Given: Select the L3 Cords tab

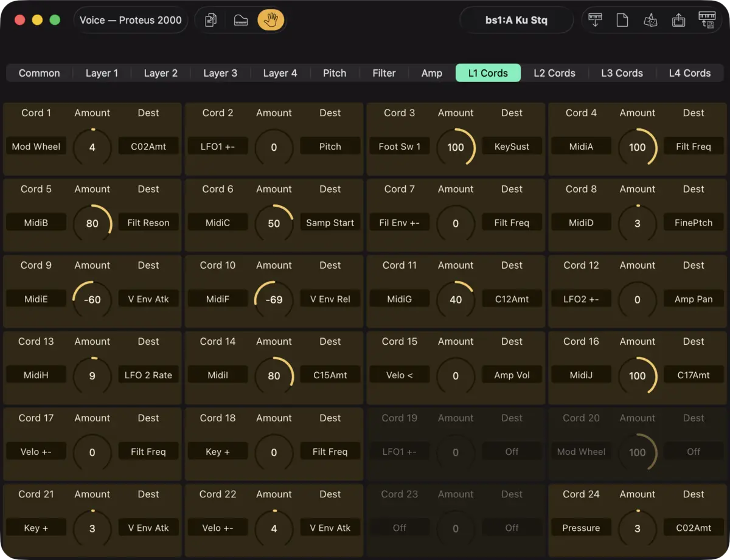Looking at the screenshot, I should tap(622, 73).
